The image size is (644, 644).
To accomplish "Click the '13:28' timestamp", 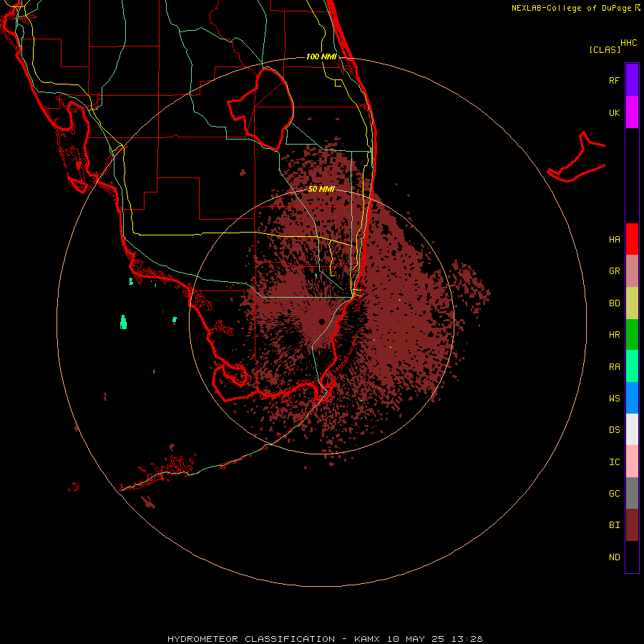I will 468,639.
